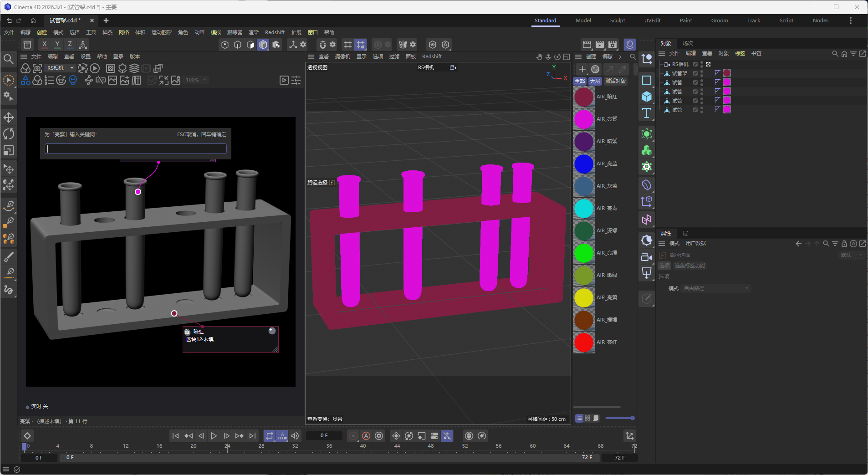Click the 选集标签功能 button
The height and width of the screenshot is (475, 868).
[689, 266]
